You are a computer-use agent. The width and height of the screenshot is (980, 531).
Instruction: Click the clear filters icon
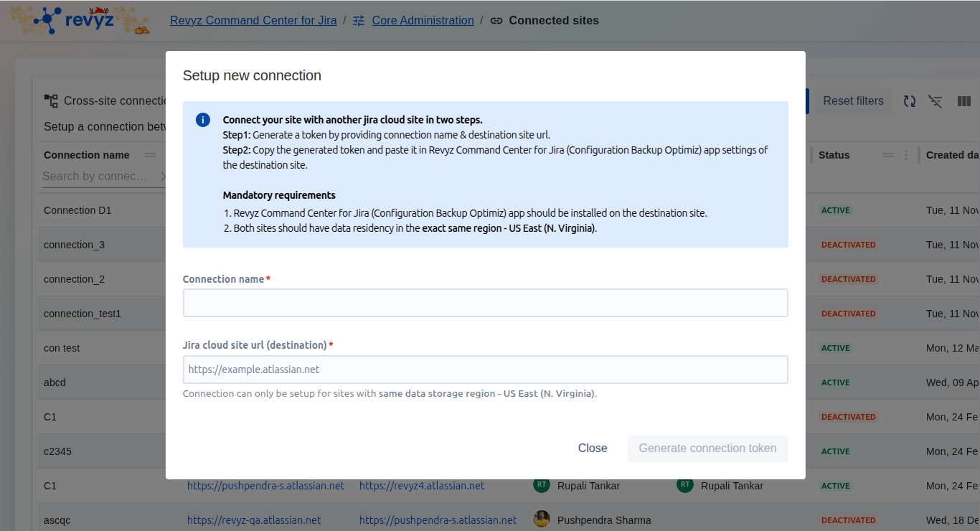(935, 101)
